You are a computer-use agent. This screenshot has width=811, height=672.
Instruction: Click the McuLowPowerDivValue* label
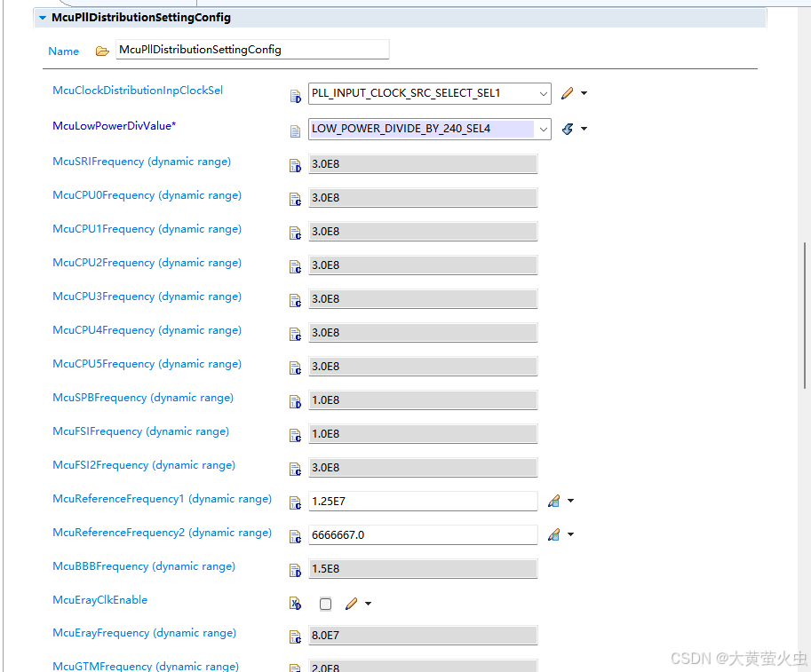pos(115,126)
